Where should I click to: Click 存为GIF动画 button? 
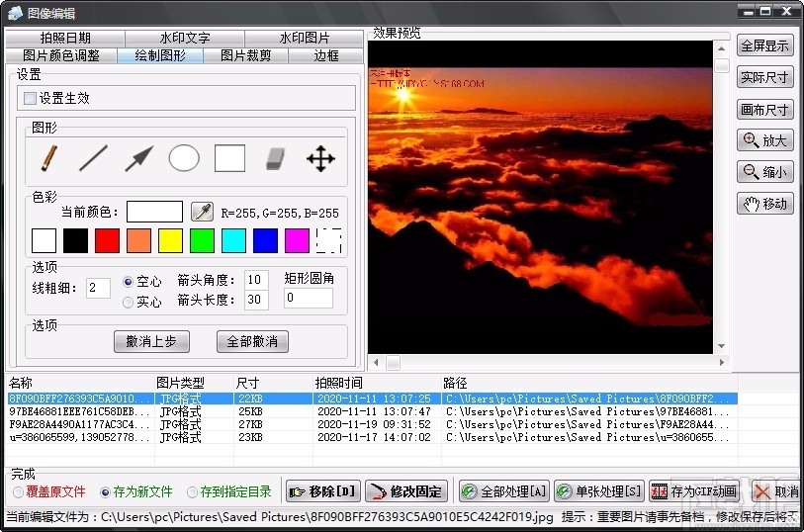click(694, 491)
